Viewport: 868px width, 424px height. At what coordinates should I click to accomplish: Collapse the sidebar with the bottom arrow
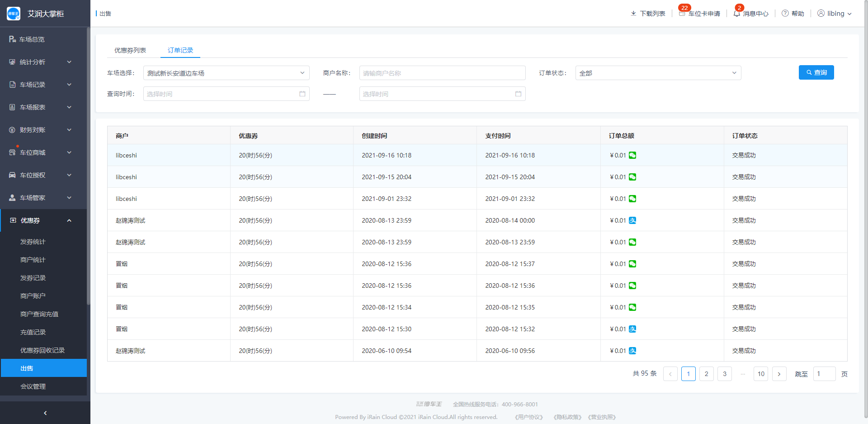pyautogui.click(x=45, y=413)
